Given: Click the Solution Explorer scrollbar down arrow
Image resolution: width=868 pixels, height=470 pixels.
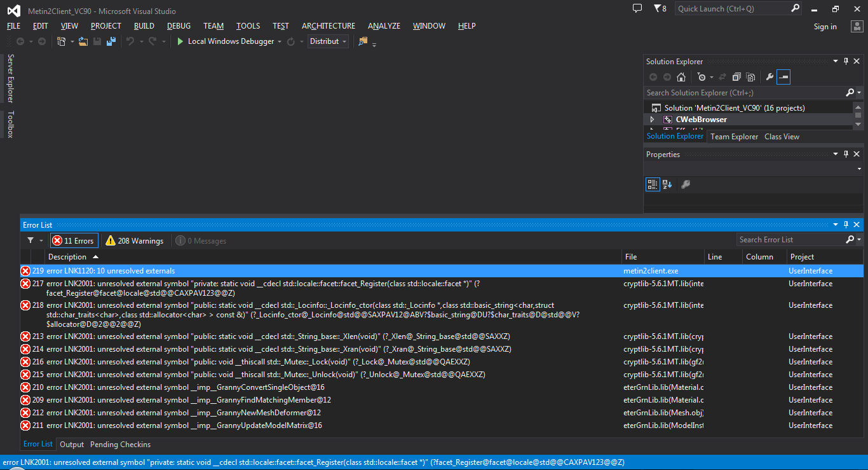Looking at the screenshot, I should (858, 124).
